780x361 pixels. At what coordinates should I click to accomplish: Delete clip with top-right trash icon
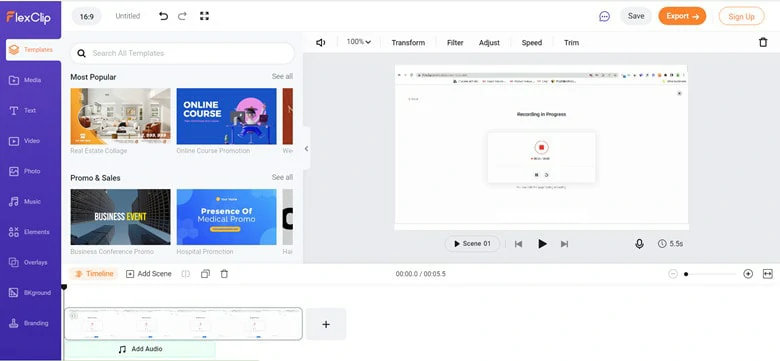coord(763,42)
